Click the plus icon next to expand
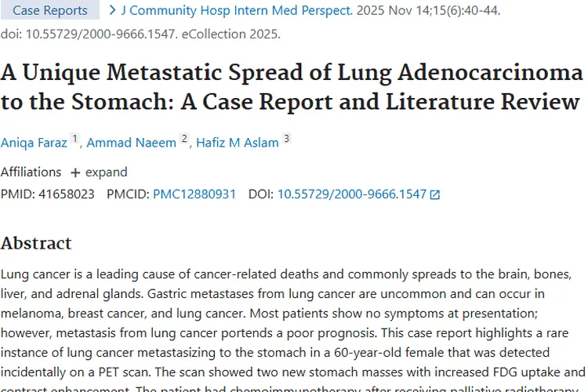Image resolution: width=588 pixels, height=392 pixels. (x=75, y=172)
